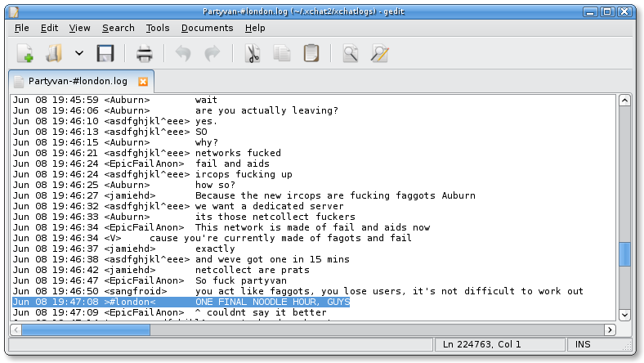Click the Paste clipboard icon

(x=311, y=54)
